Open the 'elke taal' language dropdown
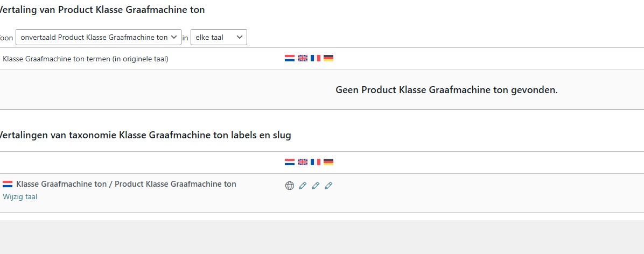 point(219,37)
